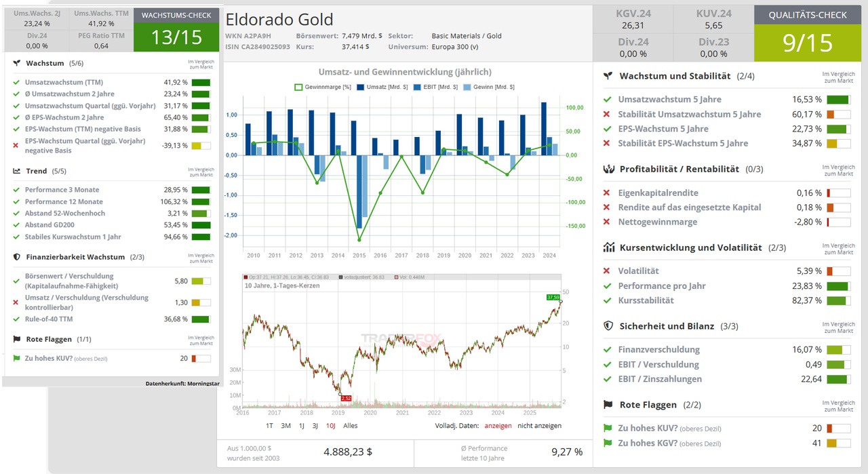Click the bar-chart icon beside Kursentwicklung und Volatilität
Screen dimensions: 868x474
[x=608, y=248]
